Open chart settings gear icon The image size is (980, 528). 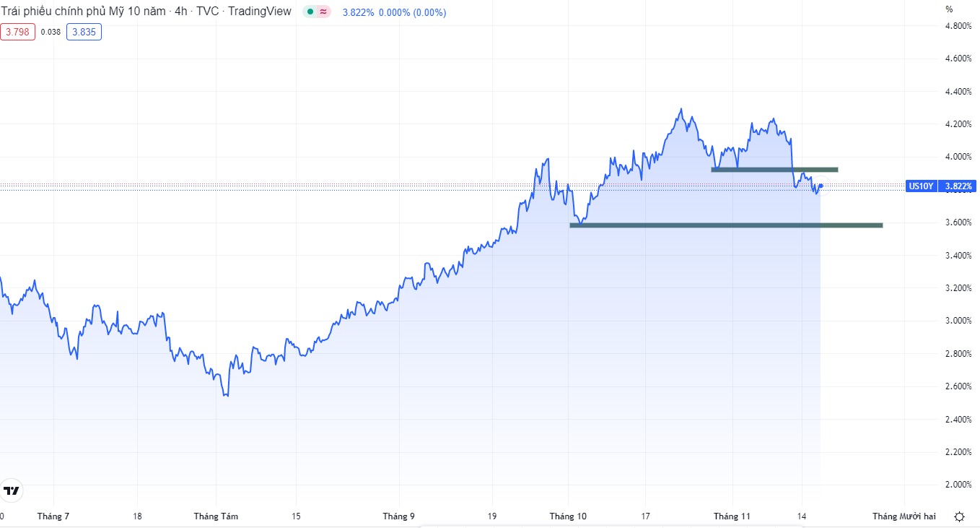point(959,516)
